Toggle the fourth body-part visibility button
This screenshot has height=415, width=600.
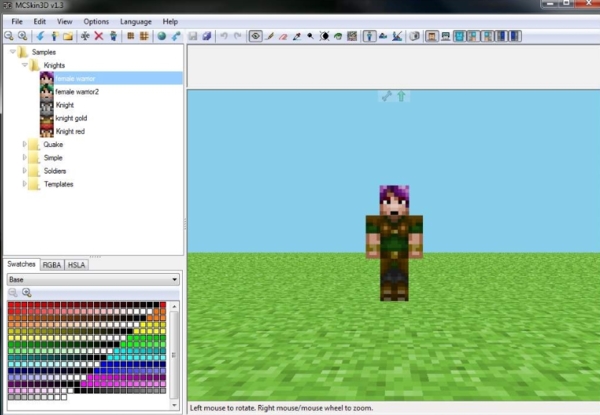click(501, 36)
